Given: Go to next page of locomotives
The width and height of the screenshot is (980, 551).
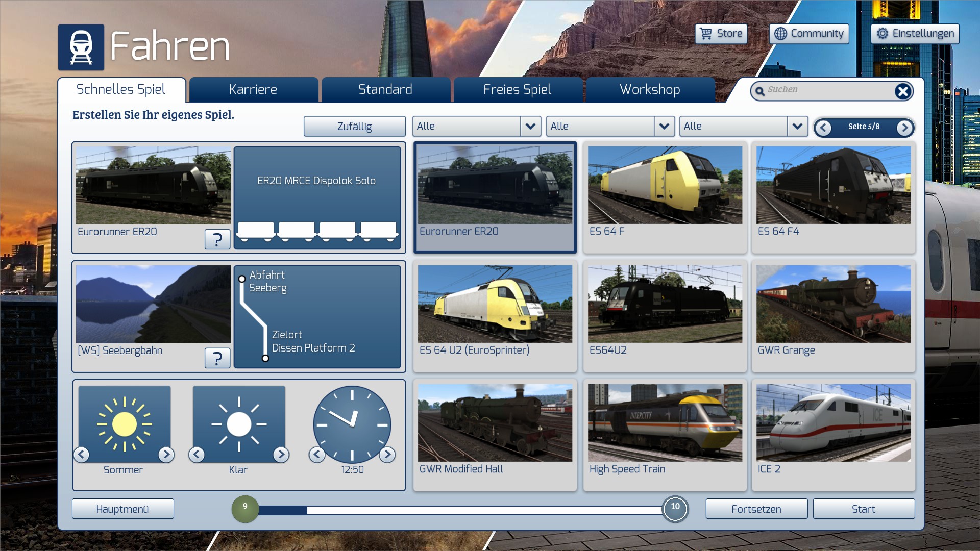Looking at the screenshot, I should 904,127.
